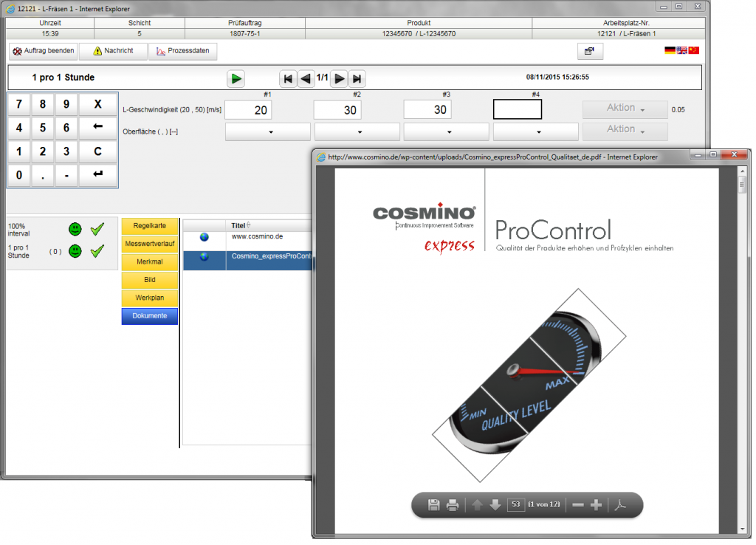
Task: Click globe icon of Cosmino_expressProControl row
Action: pos(205,256)
